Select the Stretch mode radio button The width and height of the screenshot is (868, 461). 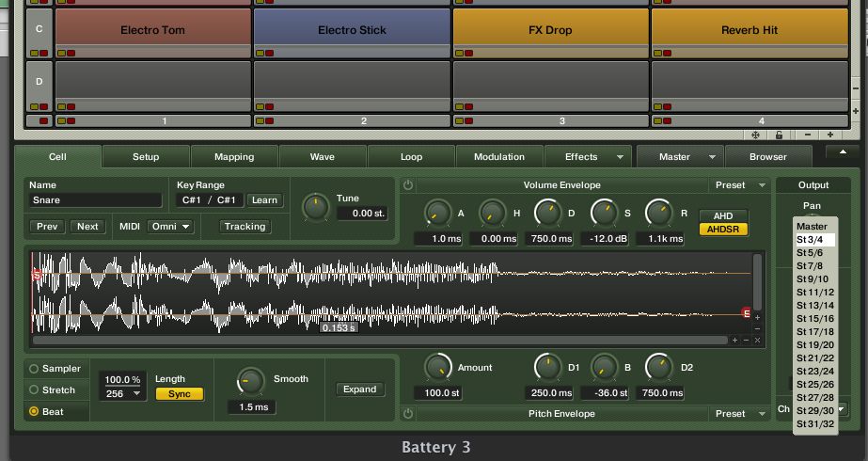(x=34, y=390)
